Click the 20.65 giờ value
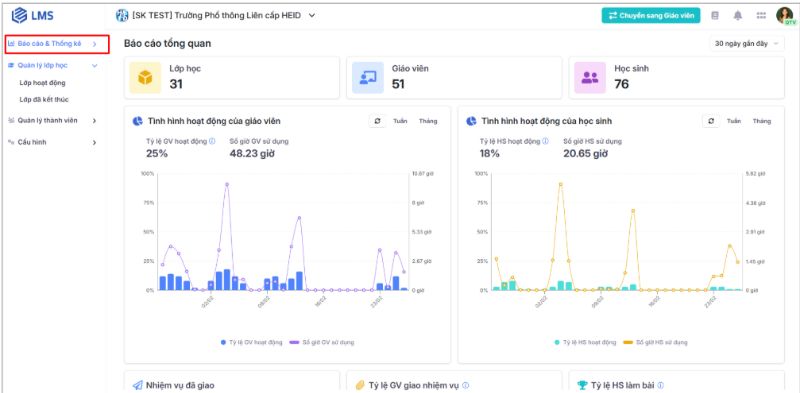The width and height of the screenshot is (800, 393). (586, 153)
